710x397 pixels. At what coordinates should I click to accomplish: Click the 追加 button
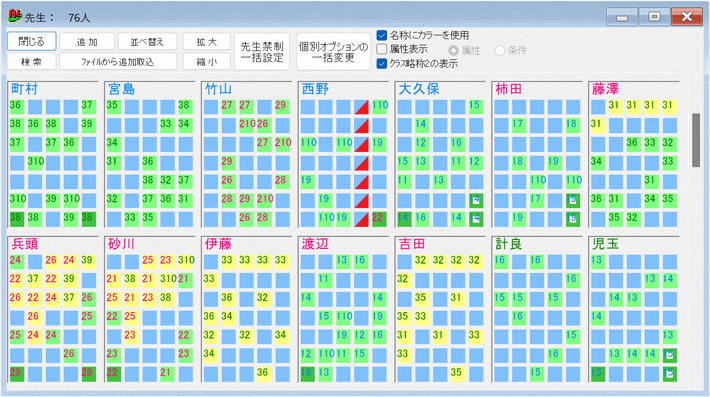87,42
